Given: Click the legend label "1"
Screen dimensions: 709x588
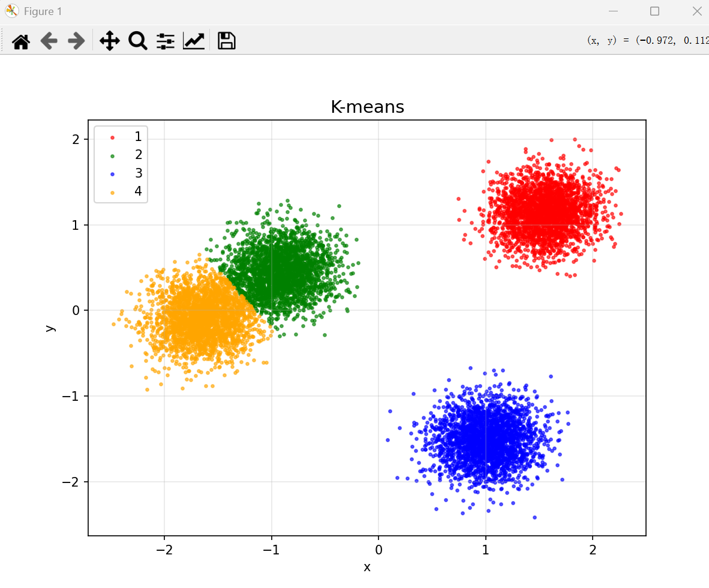Looking at the screenshot, I should coord(139,137).
